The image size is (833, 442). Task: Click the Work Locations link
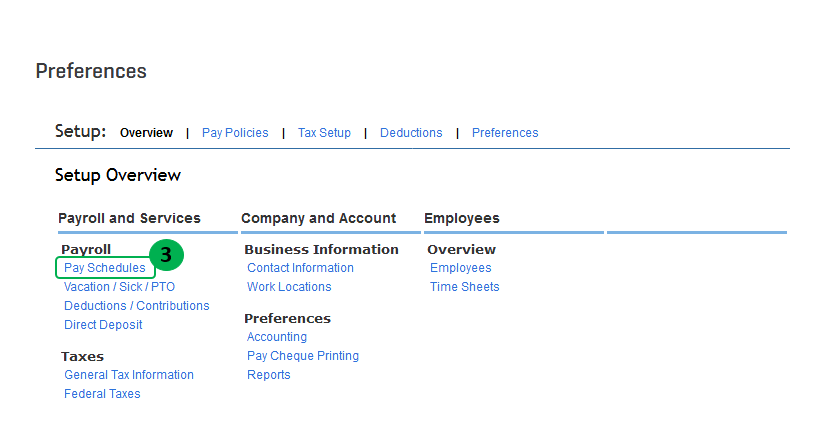click(289, 287)
